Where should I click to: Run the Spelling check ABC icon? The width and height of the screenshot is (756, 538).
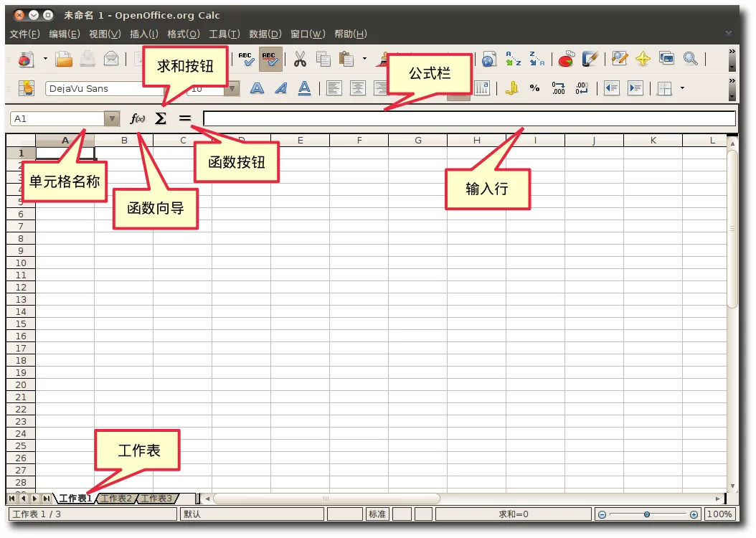click(x=246, y=60)
